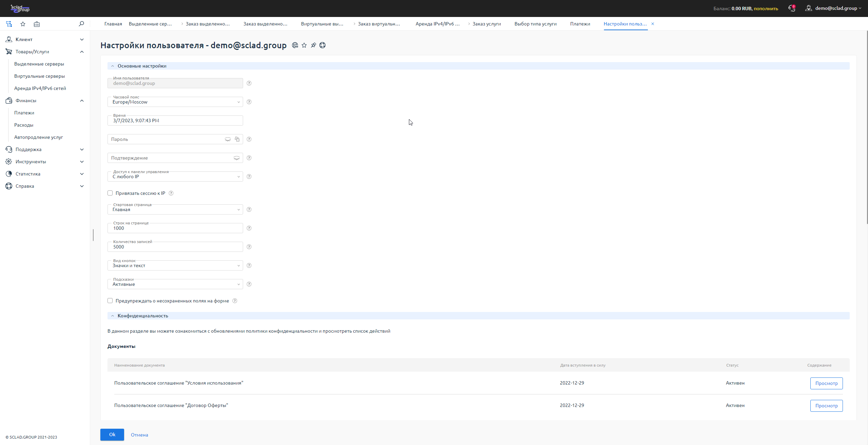The width and height of the screenshot is (868, 445).
Task: Open the Вид кнопок dropdown
Action: (175, 266)
